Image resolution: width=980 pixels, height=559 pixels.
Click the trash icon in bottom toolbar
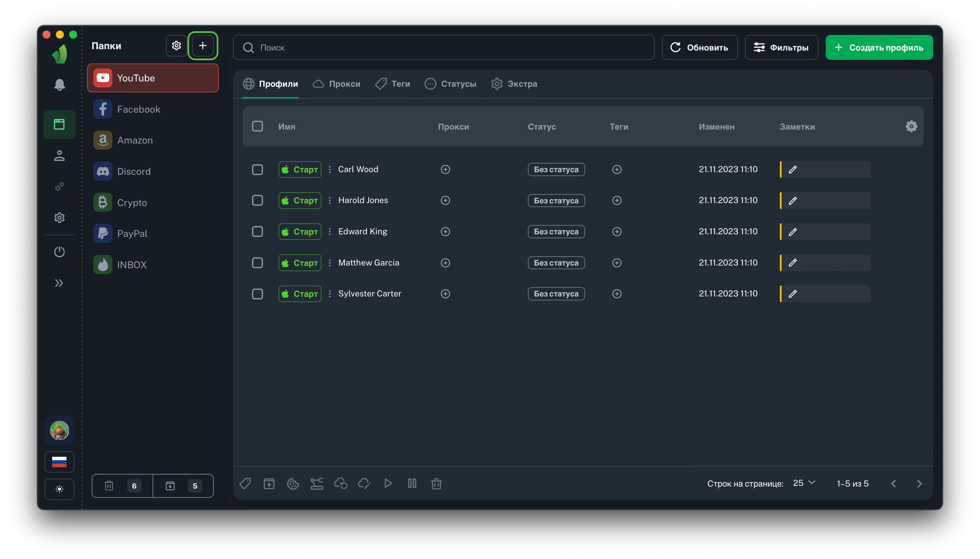(x=436, y=484)
